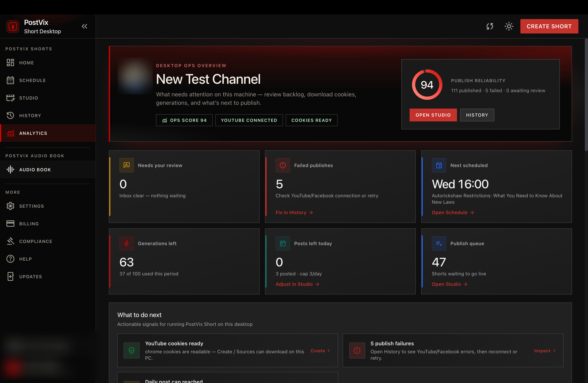Collapse the sidebar with double-chevron
The width and height of the screenshot is (588, 383).
(x=85, y=26)
